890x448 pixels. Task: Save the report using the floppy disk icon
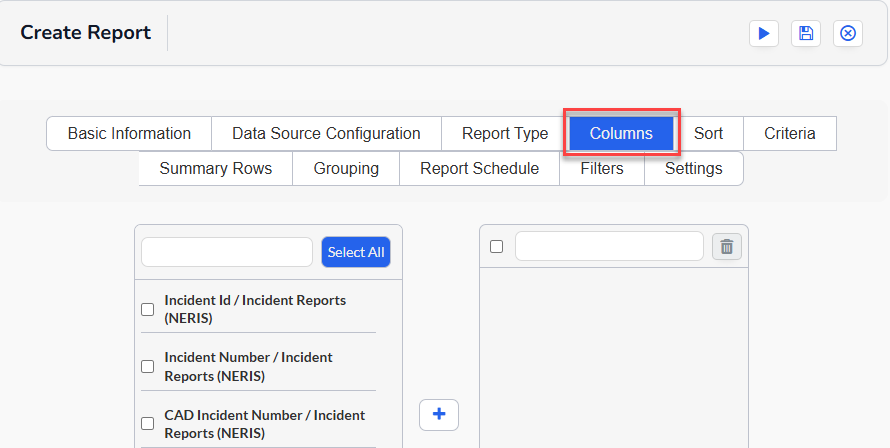click(806, 34)
